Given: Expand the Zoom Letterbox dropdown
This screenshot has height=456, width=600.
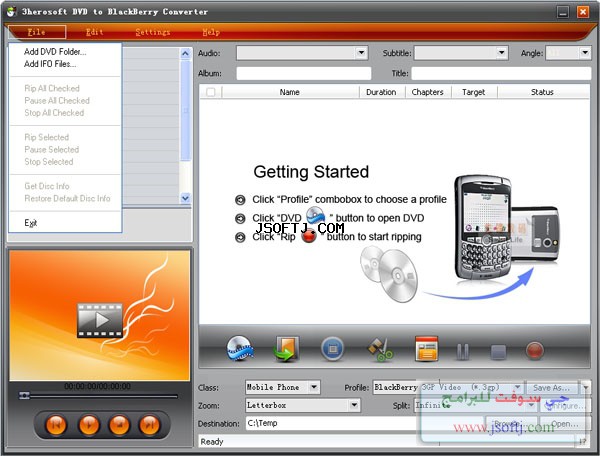Looking at the screenshot, I should 354,405.
